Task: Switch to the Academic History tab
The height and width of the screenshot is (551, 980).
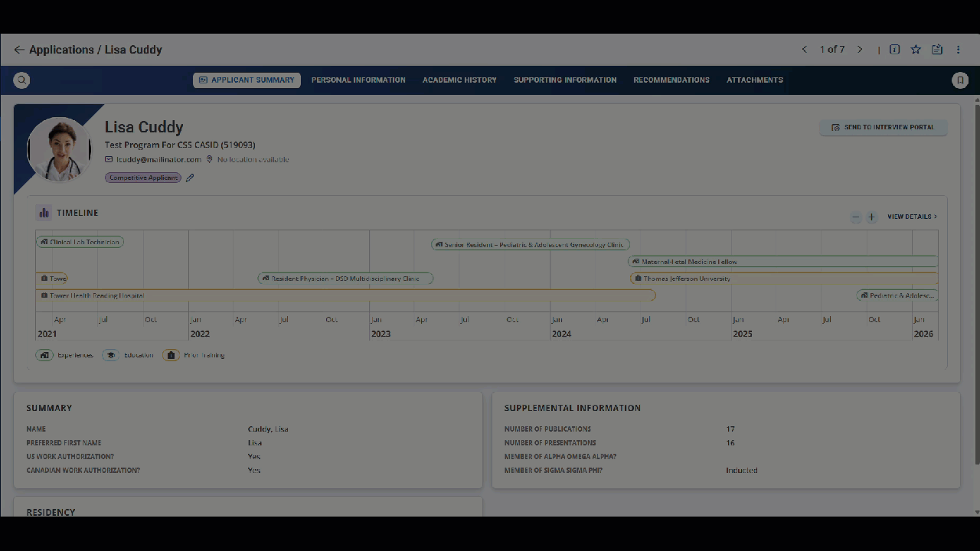Action: click(459, 80)
